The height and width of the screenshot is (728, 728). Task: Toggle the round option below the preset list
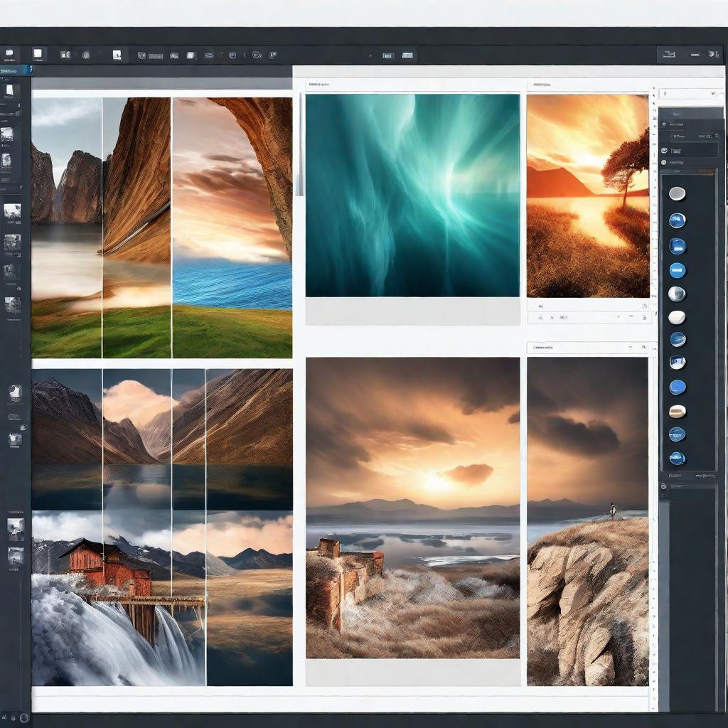coord(664,487)
